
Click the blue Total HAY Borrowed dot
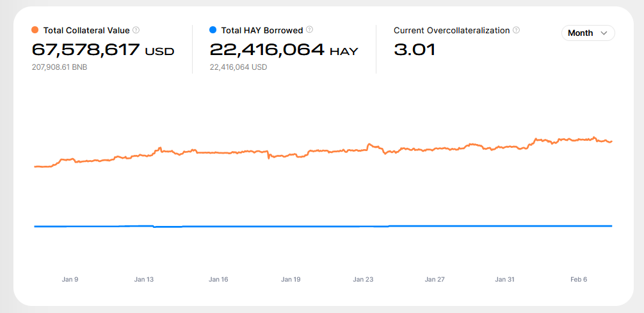coord(213,30)
